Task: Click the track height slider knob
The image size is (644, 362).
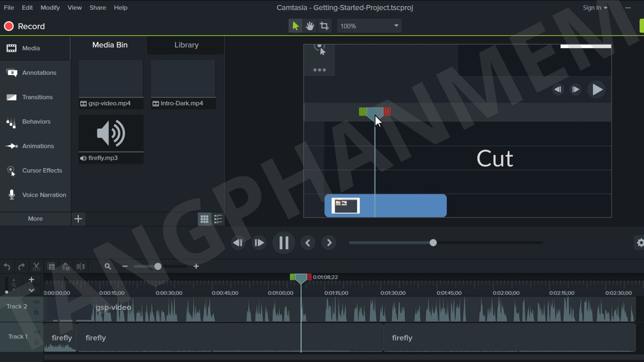Action: click(x=7, y=292)
